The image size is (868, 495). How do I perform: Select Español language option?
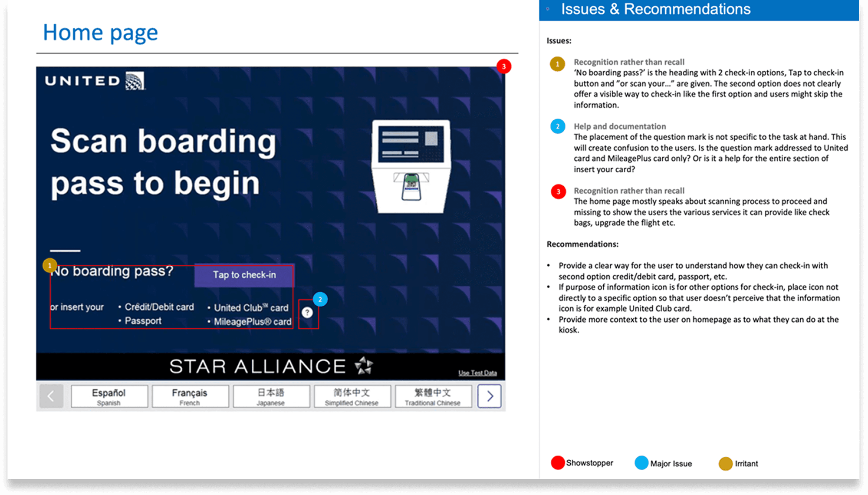109,396
